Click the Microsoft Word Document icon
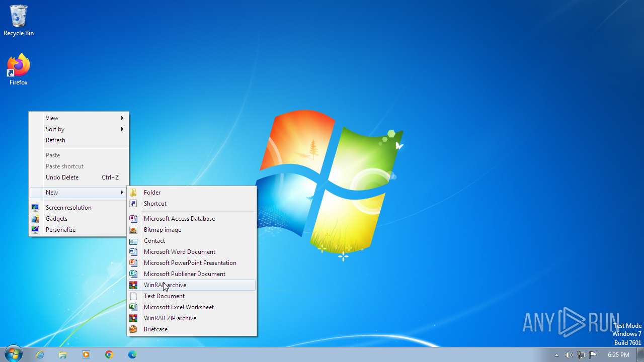This screenshot has width=644, height=362. click(x=133, y=252)
